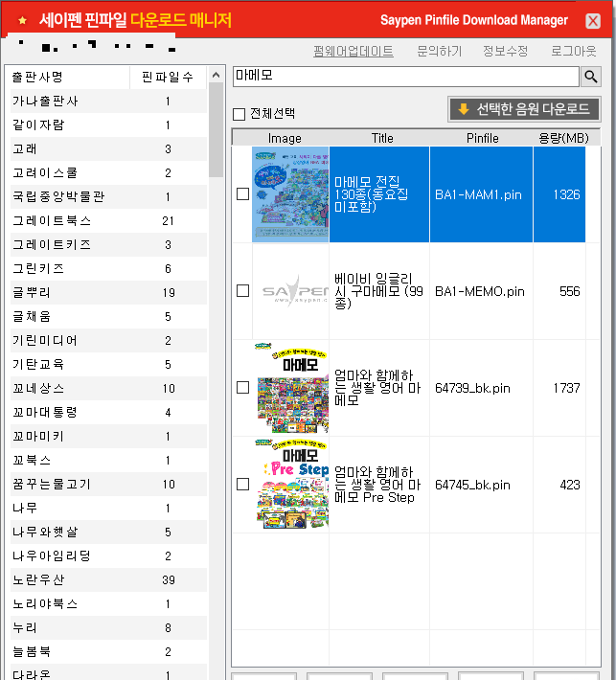The width and height of the screenshot is (616, 680).
Task: Select publisher 글채움
Action: pos(108,317)
